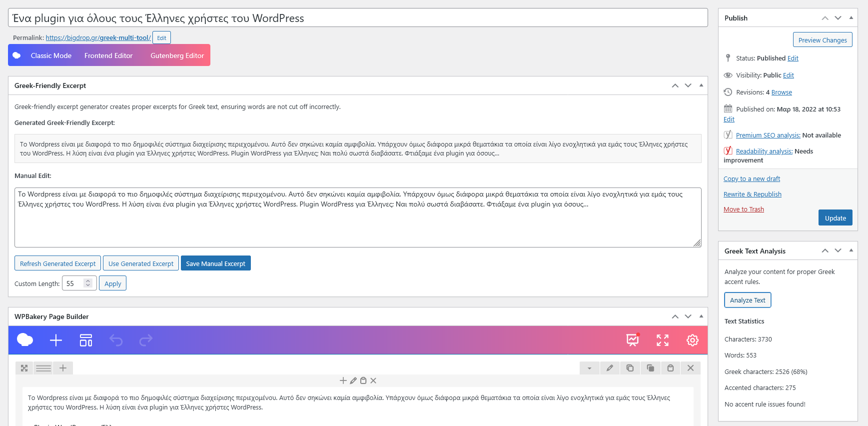Move WPBakery Page Builder panel down
The width and height of the screenshot is (868, 426).
[688, 316]
